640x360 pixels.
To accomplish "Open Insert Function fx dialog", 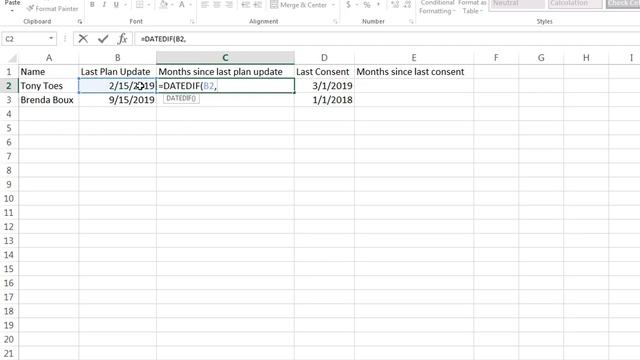I will coord(122,39).
